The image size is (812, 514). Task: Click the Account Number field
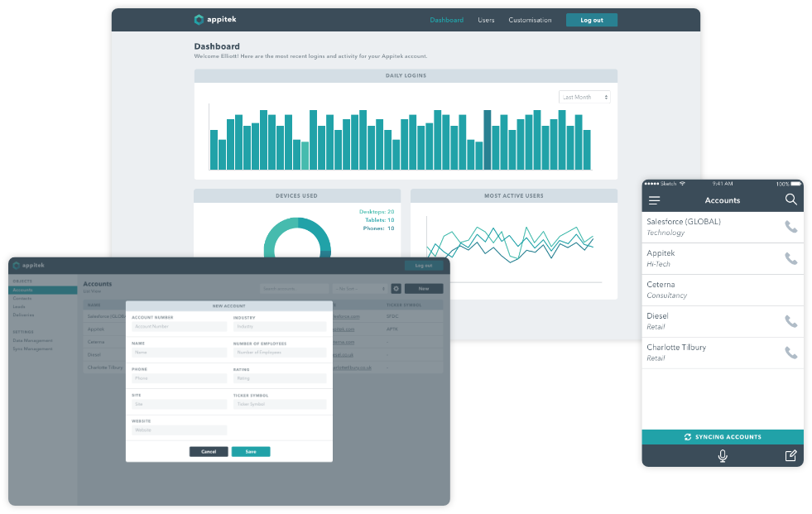(179, 327)
